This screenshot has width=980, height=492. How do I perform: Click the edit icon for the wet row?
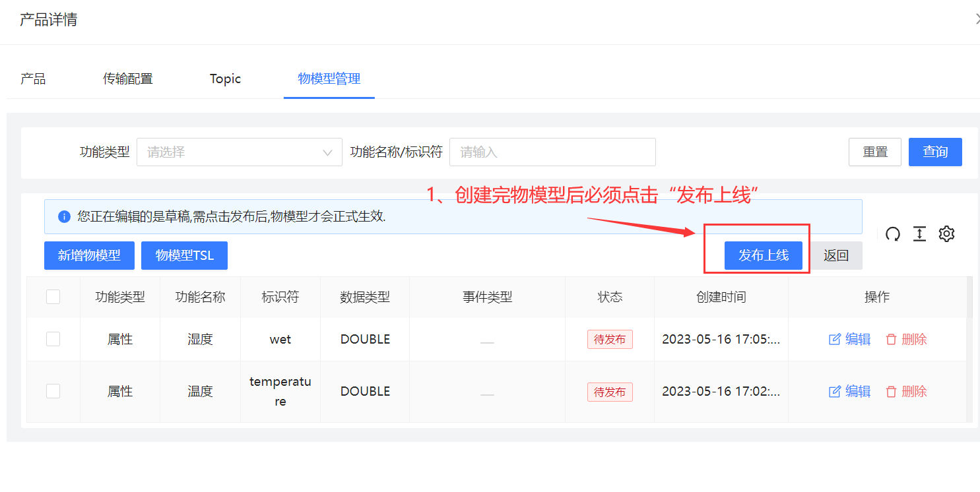click(x=835, y=339)
